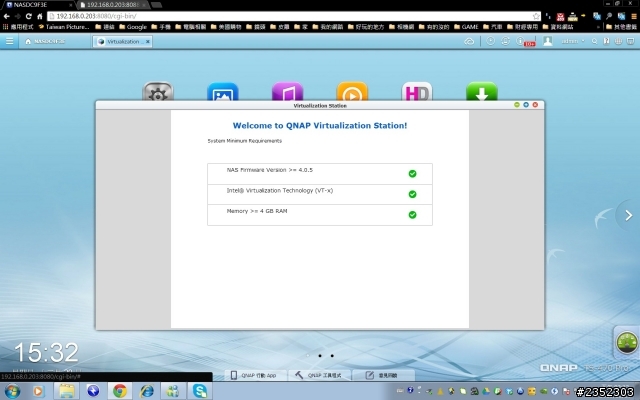This screenshot has width=640, height=400.
Task: Click the Intel Virtualization Technology (VT-x) row
Action: (320, 194)
